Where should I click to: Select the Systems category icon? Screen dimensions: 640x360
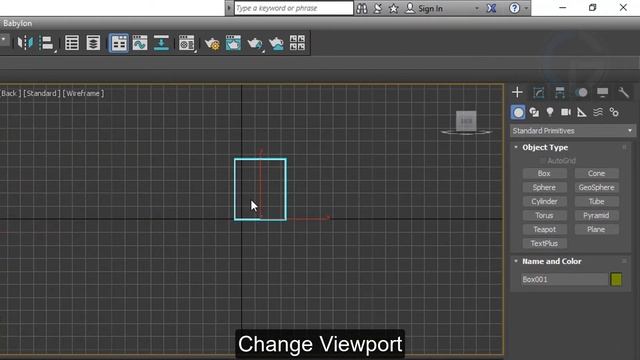[614, 112]
